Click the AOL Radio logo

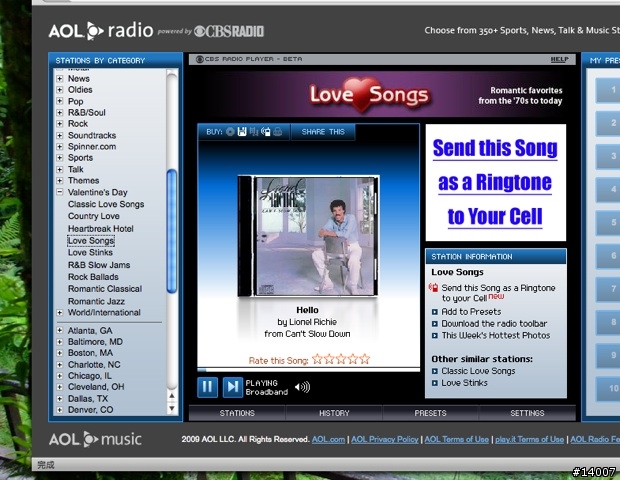[101, 31]
